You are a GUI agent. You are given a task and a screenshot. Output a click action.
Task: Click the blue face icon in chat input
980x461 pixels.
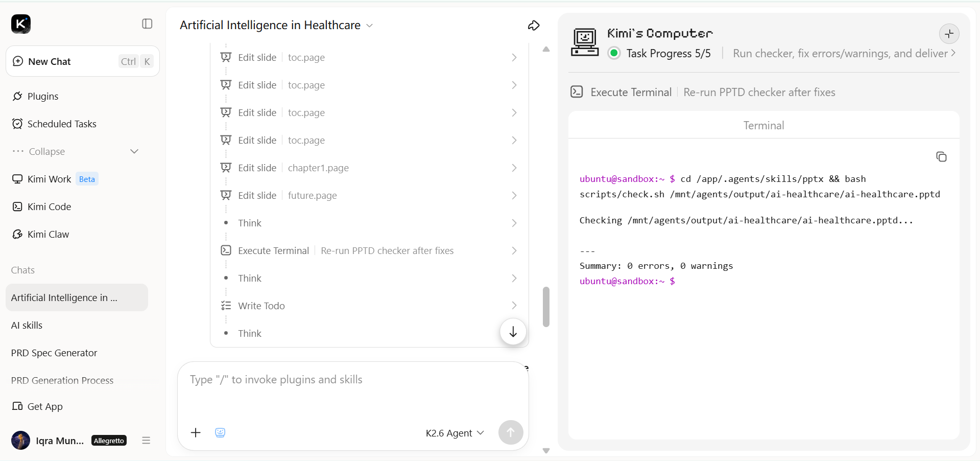[x=220, y=433]
